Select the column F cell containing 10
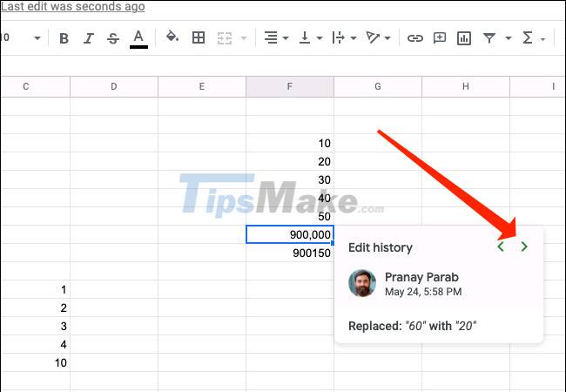 (290, 144)
